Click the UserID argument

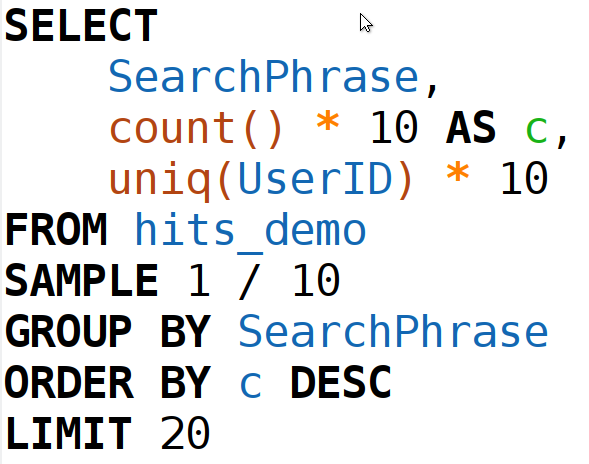[315, 178]
